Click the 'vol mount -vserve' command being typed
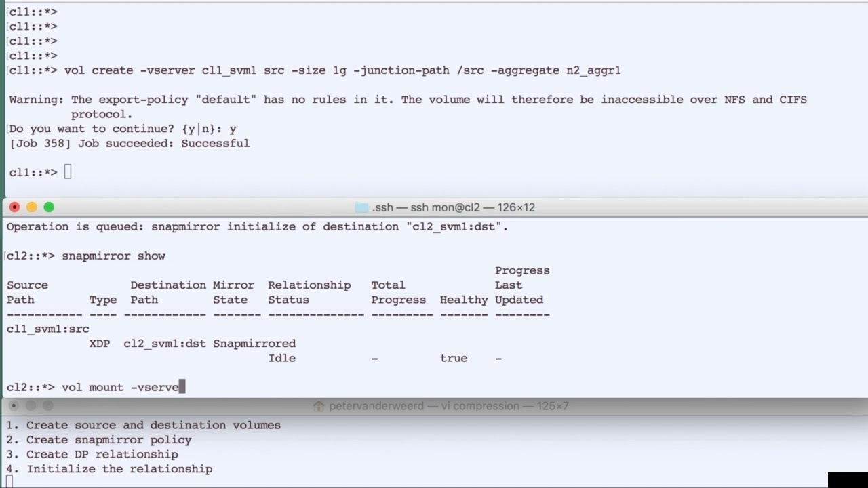The width and height of the screenshot is (868, 488). (x=120, y=387)
